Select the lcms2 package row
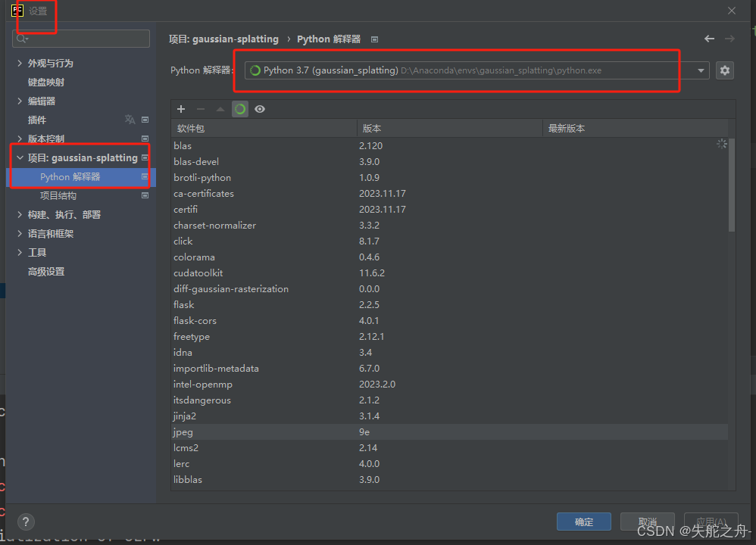The image size is (756, 545). tap(449, 447)
